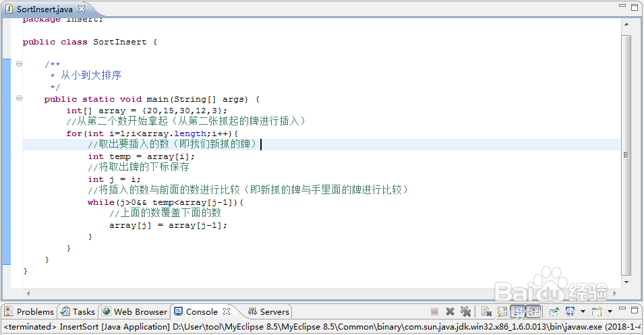Open the Display Selected Console dropdown arrow
Screen dimensions: 644x335
pos(583,311)
